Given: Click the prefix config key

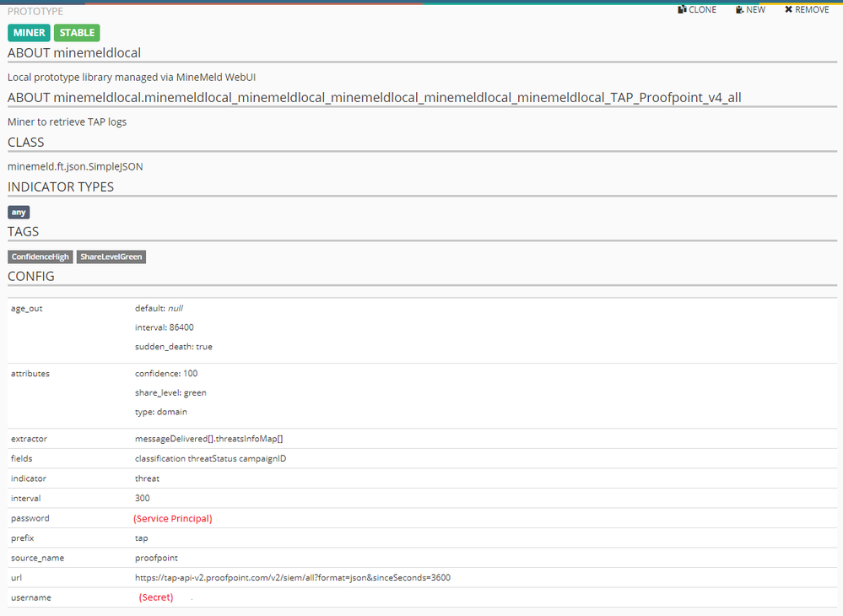Looking at the screenshot, I should click(x=23, y=538).
